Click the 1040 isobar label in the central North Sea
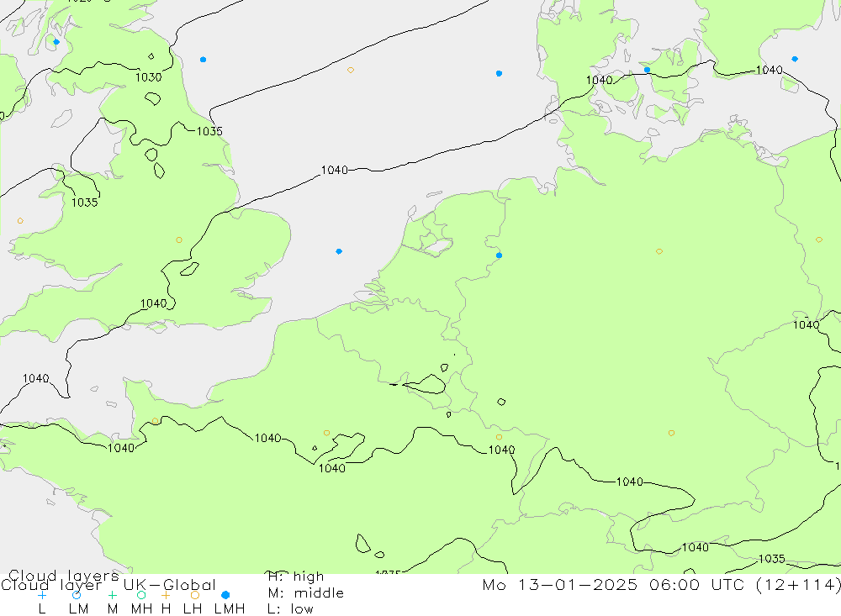 [x=334, y=171]
